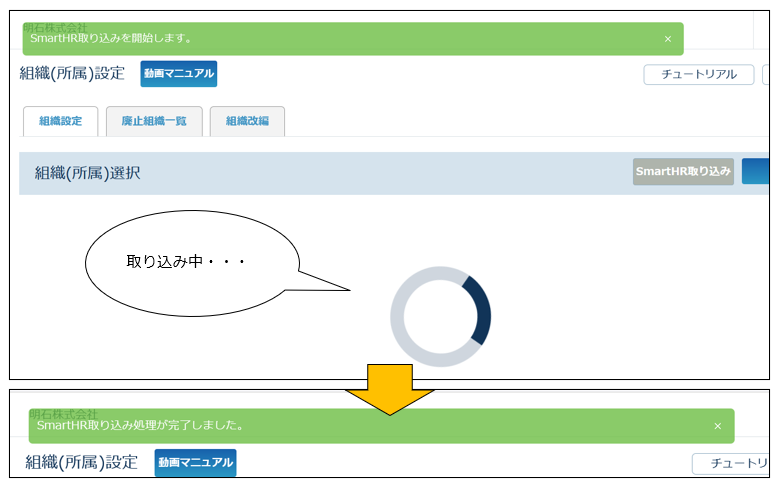
Task: Open 動画マニュアル button in upper screenshot
Action: [179, 74]
